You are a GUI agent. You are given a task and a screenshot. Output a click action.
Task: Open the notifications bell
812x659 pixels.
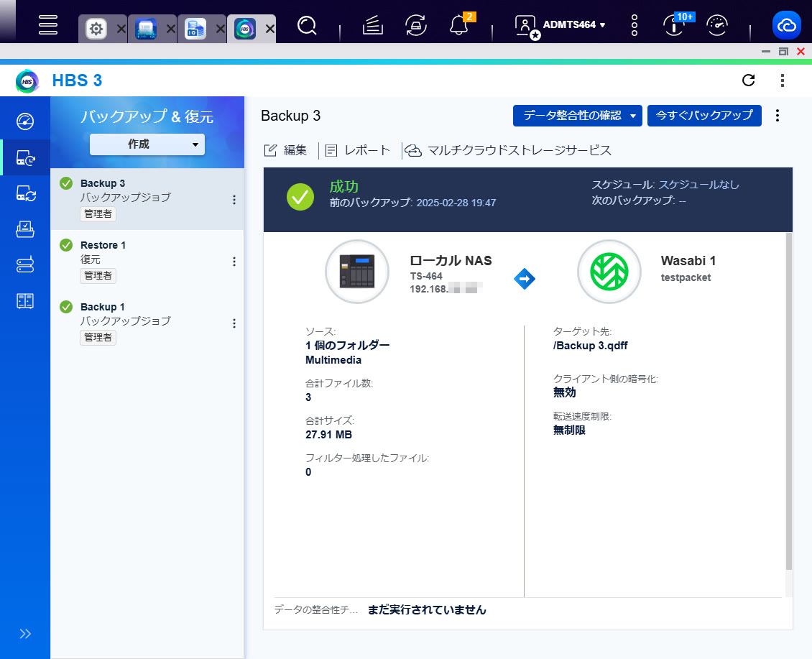coord(459,24)
